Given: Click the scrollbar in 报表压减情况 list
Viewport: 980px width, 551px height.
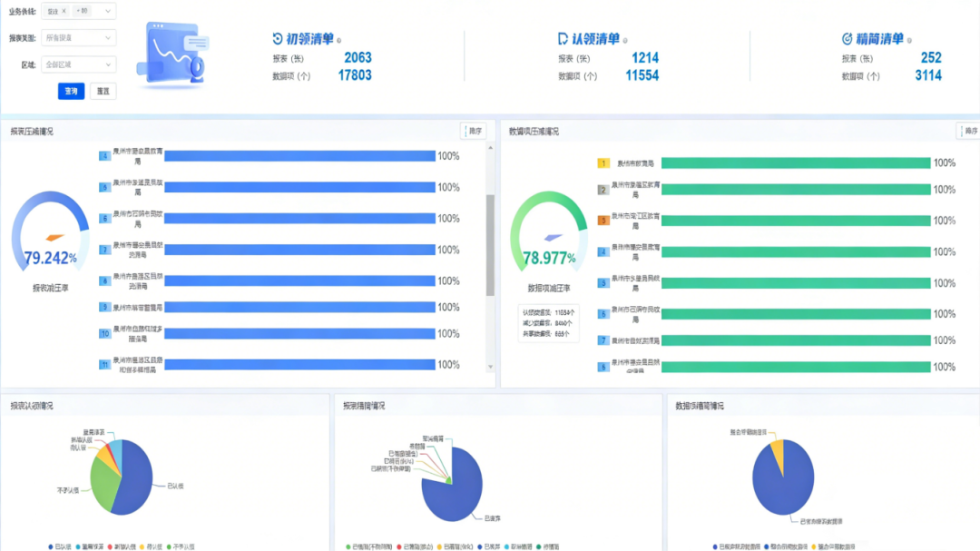Looking at the screenshot, I should 491,245.
